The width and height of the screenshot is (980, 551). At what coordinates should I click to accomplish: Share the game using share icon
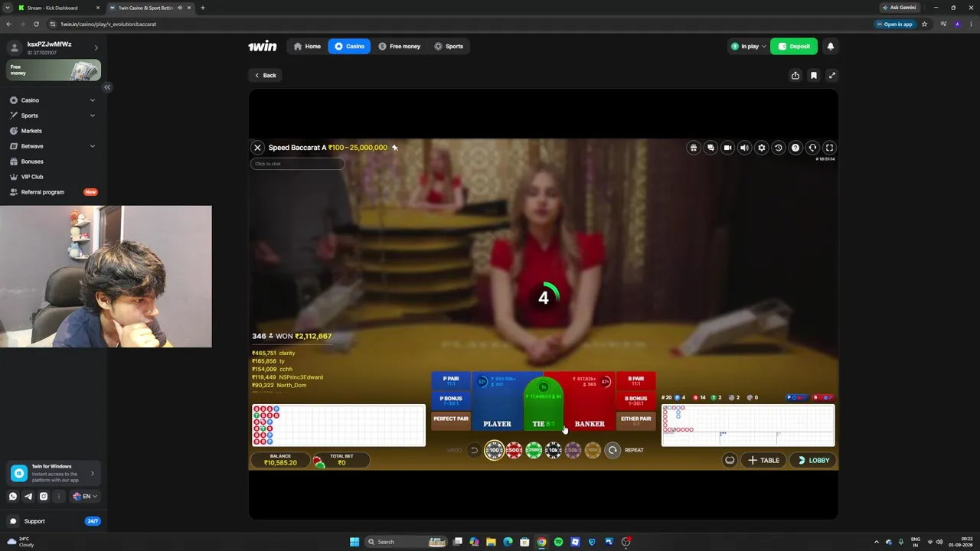(795, 75)
